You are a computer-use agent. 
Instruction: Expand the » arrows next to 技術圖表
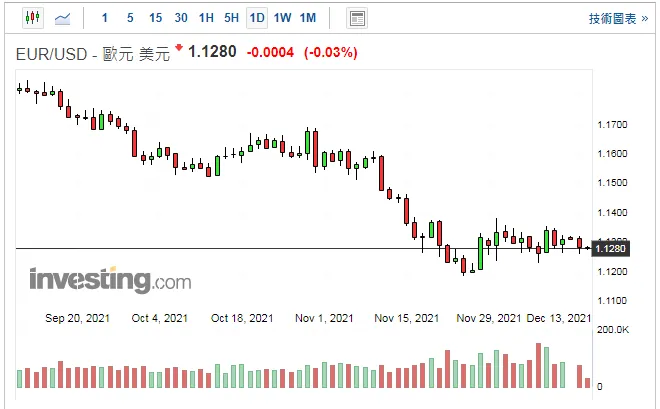pyautogui.click(x=644, y=19)
